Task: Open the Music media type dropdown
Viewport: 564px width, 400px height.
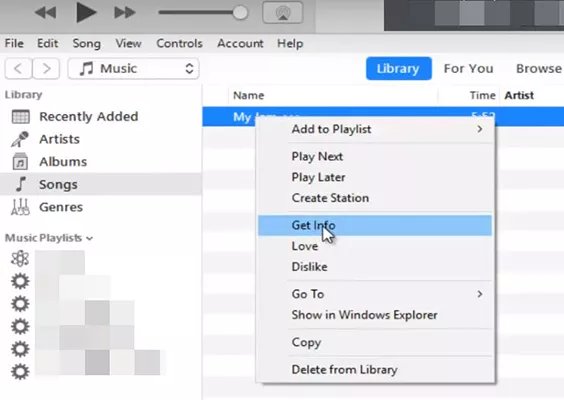Action: click(x=133, y=68)
